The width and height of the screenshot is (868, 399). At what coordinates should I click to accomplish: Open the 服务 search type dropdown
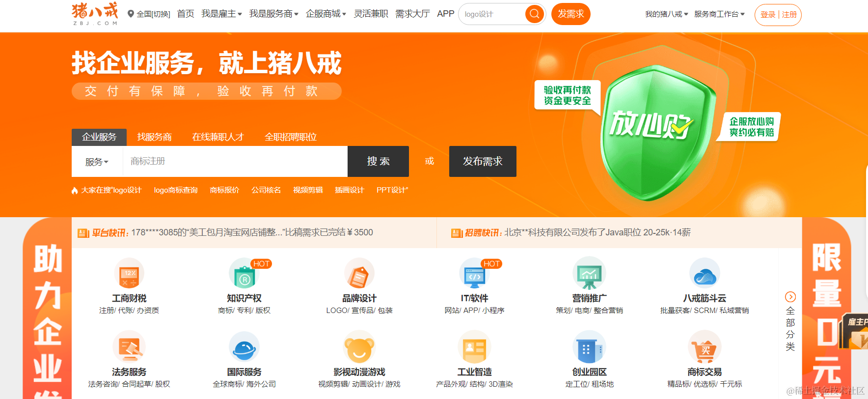tap(97, 162)
